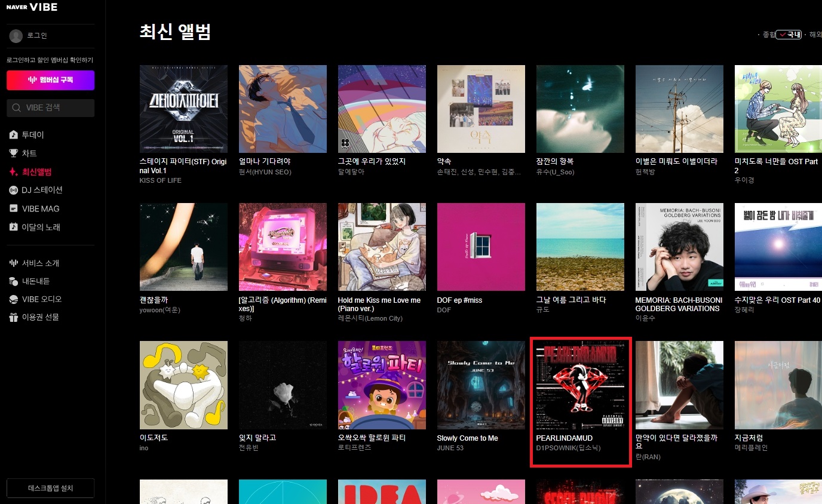Open MEMORIA Bach-Busoni Goldberg album cover

pyautogui.click(x=679, y=247)
